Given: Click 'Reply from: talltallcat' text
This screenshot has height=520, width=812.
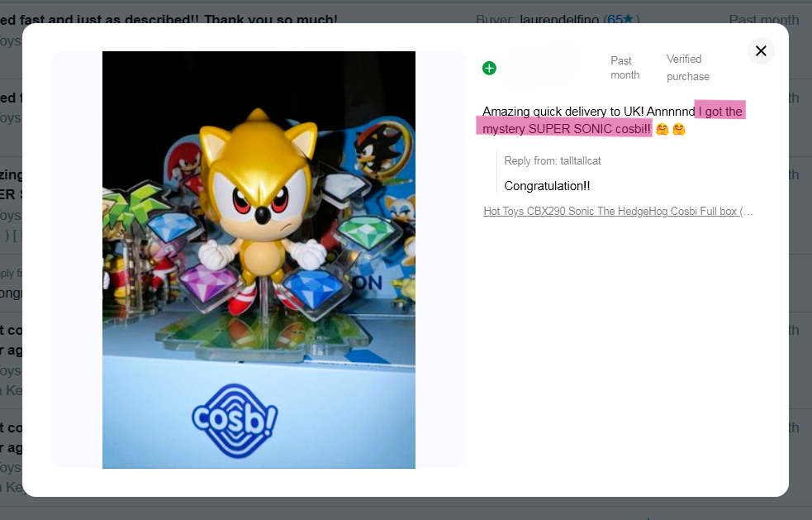Looking at the screenshot, I should coord(552,161).
